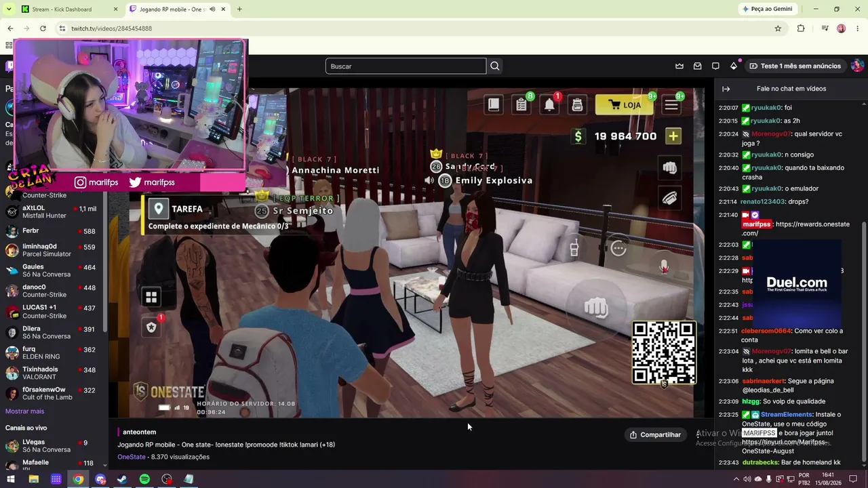Add a new browser tab
This screenshot has width=868, height=488.
[x=239, y=9]
